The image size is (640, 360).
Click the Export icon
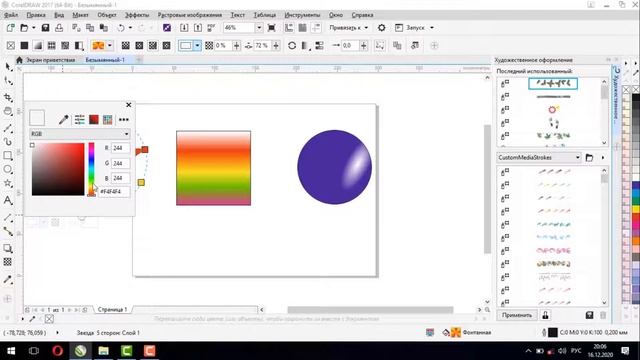(x=198, y=28)
